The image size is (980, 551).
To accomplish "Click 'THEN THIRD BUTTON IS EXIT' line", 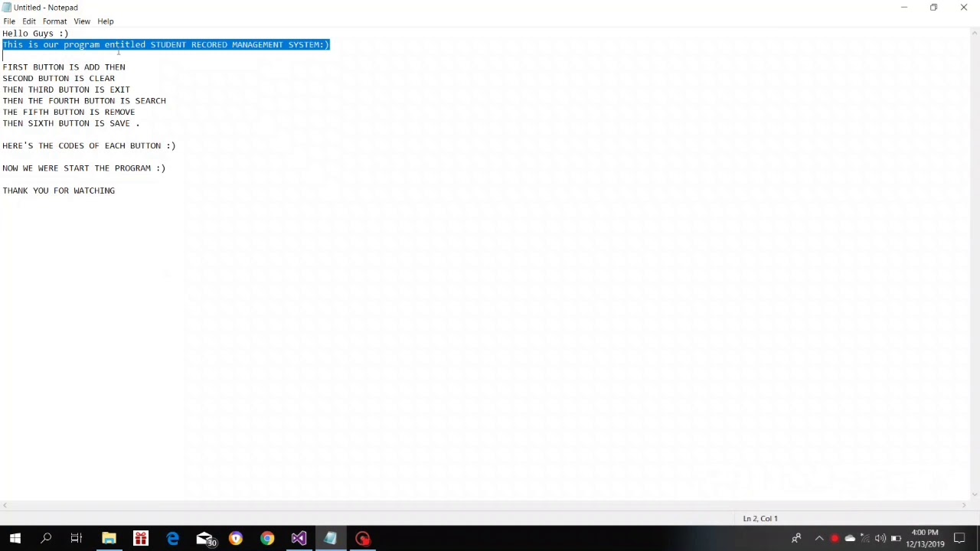I will tap(66, 90).
